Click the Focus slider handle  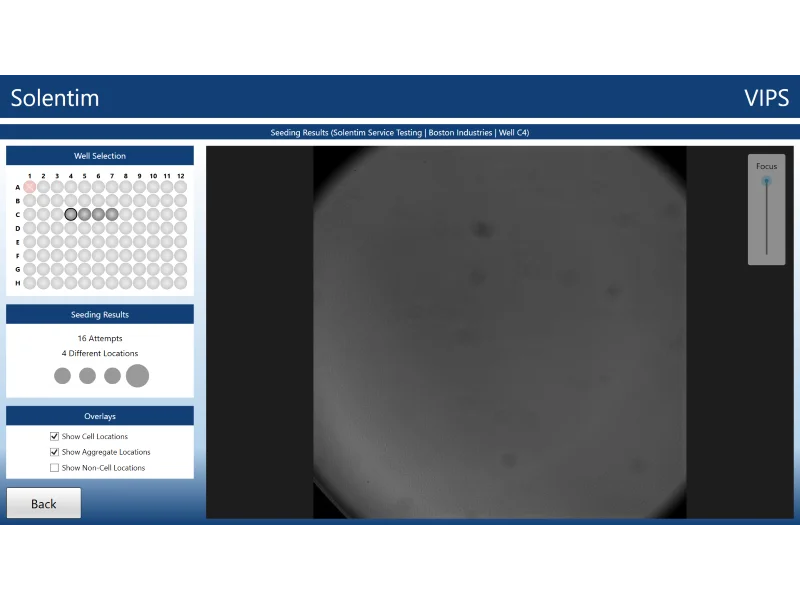[x=766, y=181]
